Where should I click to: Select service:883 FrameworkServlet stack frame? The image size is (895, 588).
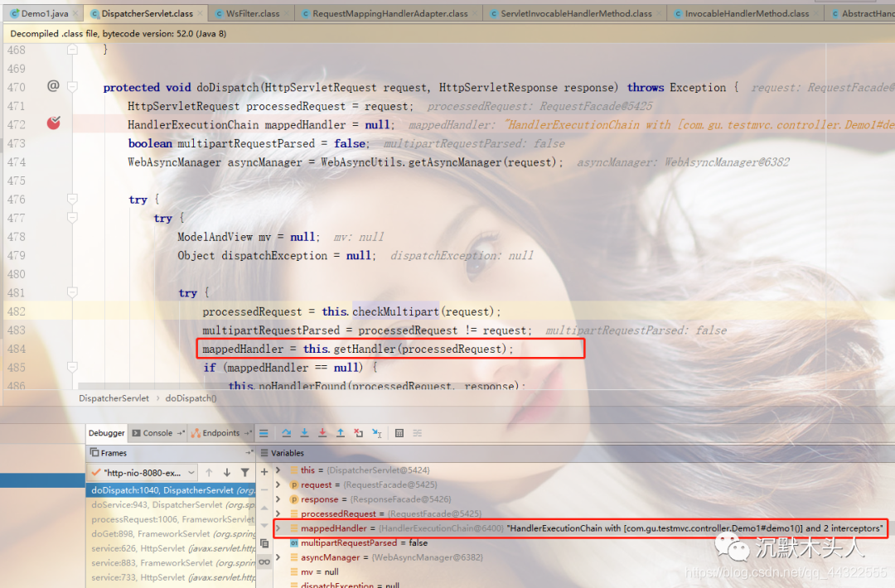pos(172,563)
